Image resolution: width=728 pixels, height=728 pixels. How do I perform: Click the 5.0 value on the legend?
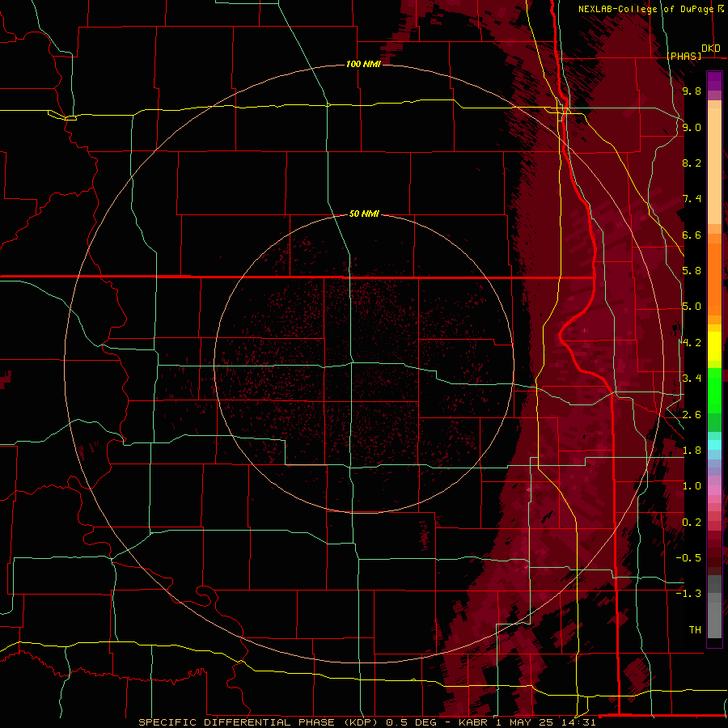coord(692,307)
